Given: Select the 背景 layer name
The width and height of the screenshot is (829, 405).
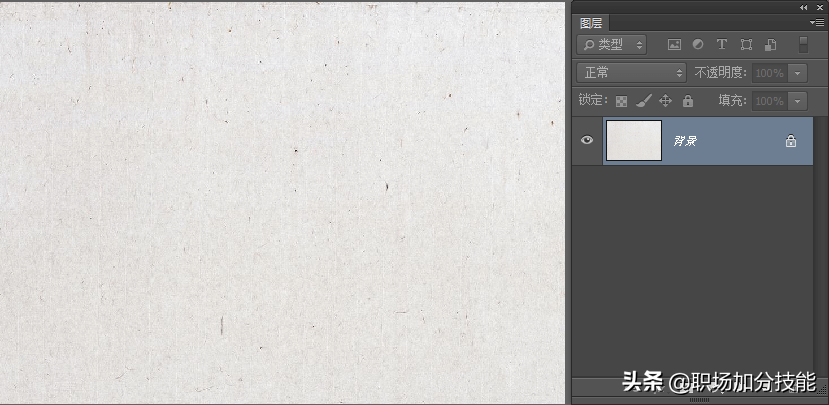Looking at the screenshot, I should pos(685,141).
